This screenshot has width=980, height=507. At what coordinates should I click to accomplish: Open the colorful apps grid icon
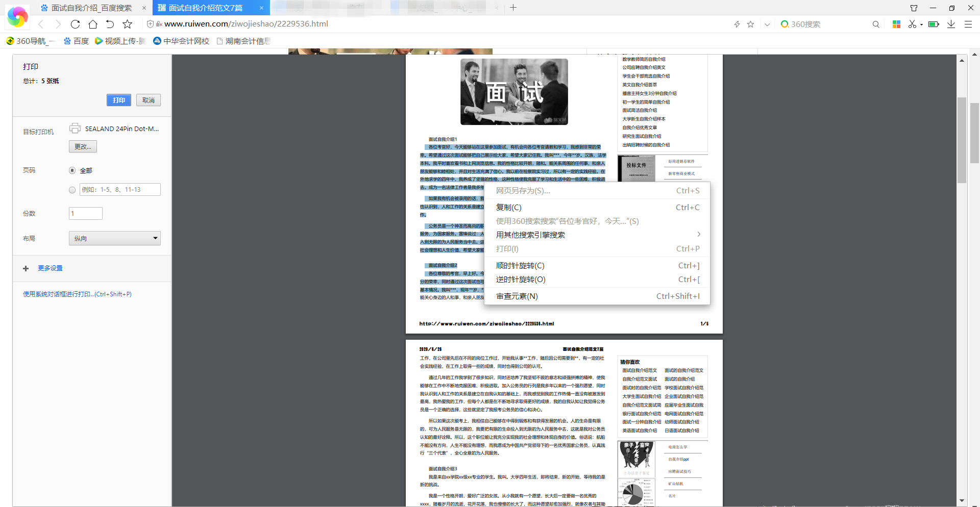896,24
